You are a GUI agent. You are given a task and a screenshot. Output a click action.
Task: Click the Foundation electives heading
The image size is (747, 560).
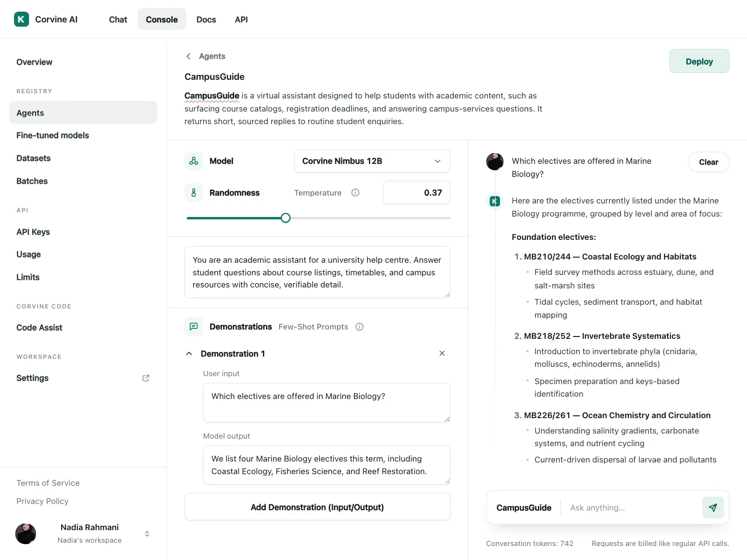[x=554, y=237]
